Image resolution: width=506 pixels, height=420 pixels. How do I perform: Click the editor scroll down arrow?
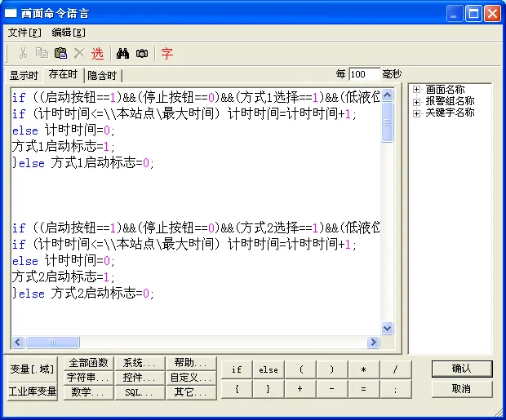(x=387, y=328)
